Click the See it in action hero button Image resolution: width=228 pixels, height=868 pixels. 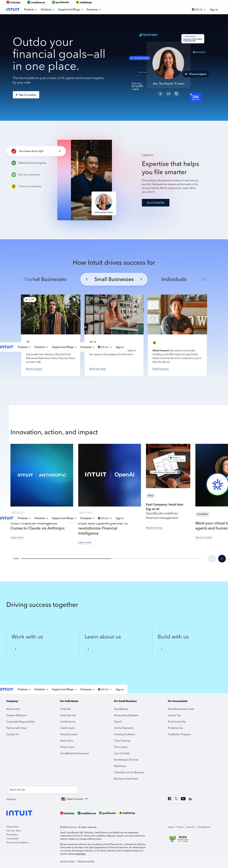tap(26, 95)
